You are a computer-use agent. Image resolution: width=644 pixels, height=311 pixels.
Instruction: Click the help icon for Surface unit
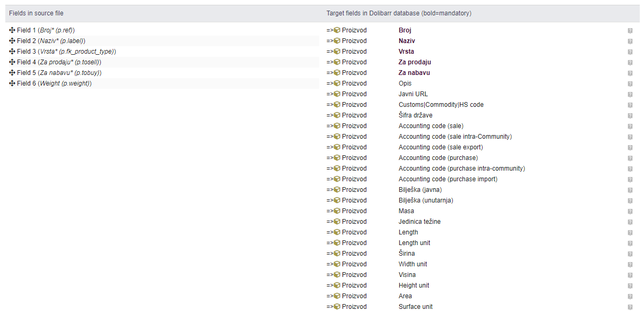point(630,307)
